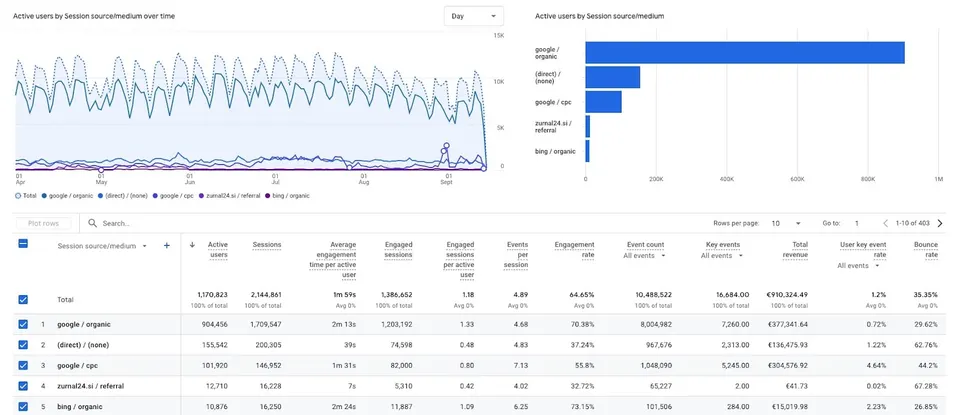The height and width of the screenshot is (415, 960).
Task: Click the Go to page field
Action: click(857, 223)
